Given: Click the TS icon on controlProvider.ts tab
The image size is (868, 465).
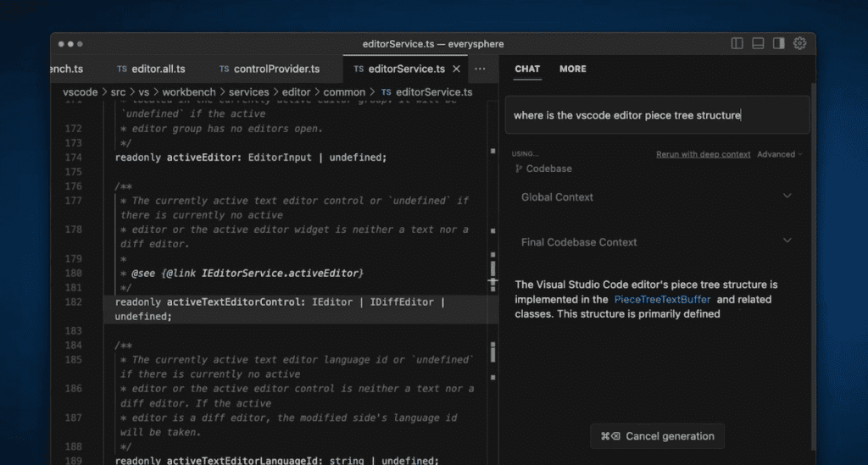Looking at the screenshot, I should [224, 69].
